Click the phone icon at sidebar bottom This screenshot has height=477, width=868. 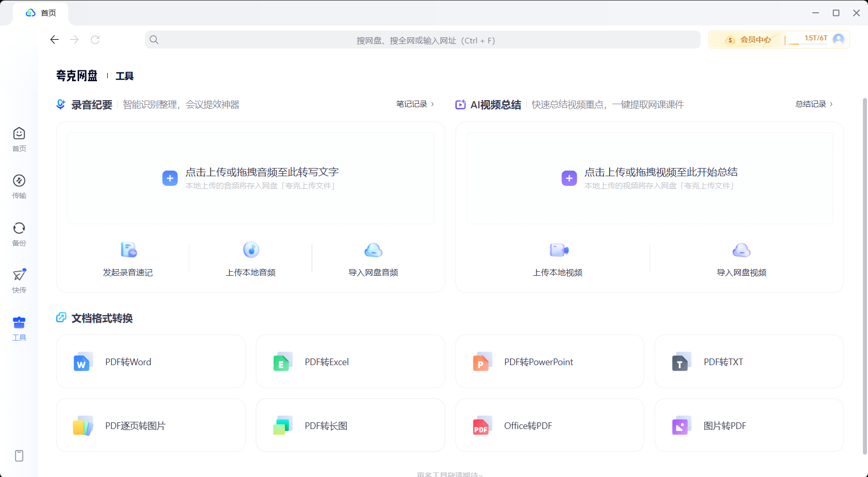(x=19, y=456)
